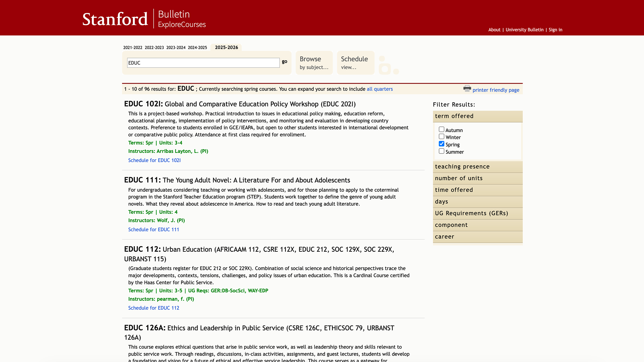Tick the Summer term checkbox
Viewport: 644px width, 362px height.
click(441, 151)
